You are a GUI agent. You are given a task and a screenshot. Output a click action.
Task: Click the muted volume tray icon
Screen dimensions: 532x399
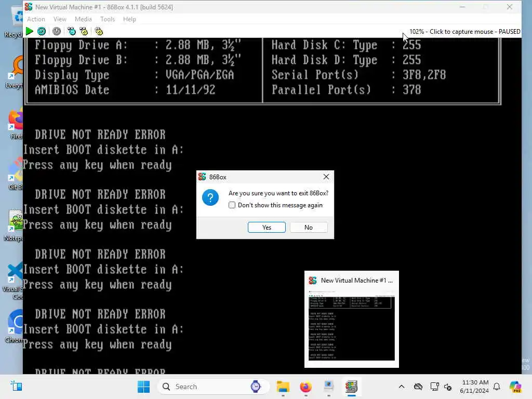point(448,387)
